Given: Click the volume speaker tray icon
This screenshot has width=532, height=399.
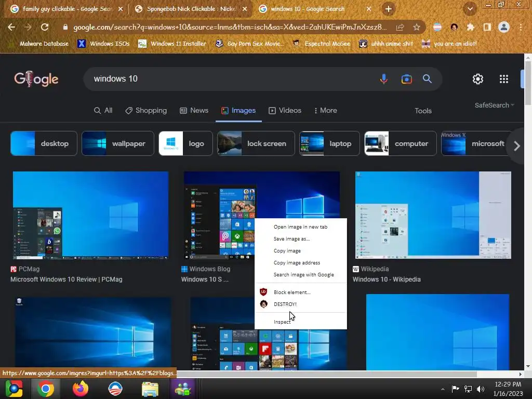Looking at the screenshot, I should click(481, 389).
